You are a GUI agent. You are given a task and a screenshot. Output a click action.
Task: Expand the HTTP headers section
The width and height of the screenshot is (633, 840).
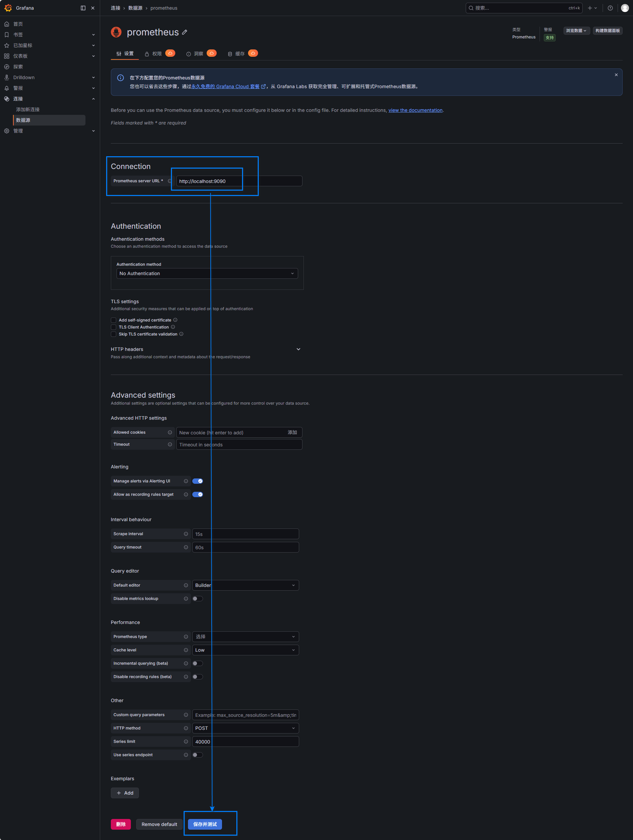coord(298,349)
